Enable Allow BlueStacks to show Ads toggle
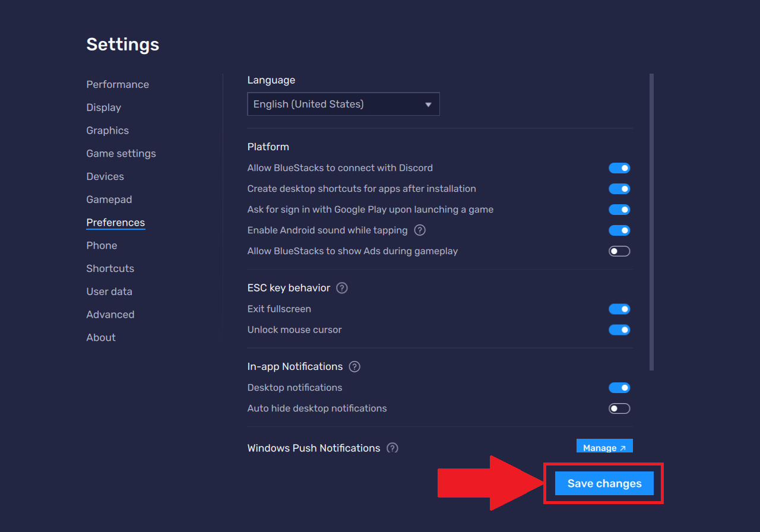The width and height of the screenshot is (760, 532). [x=619, y=251]
